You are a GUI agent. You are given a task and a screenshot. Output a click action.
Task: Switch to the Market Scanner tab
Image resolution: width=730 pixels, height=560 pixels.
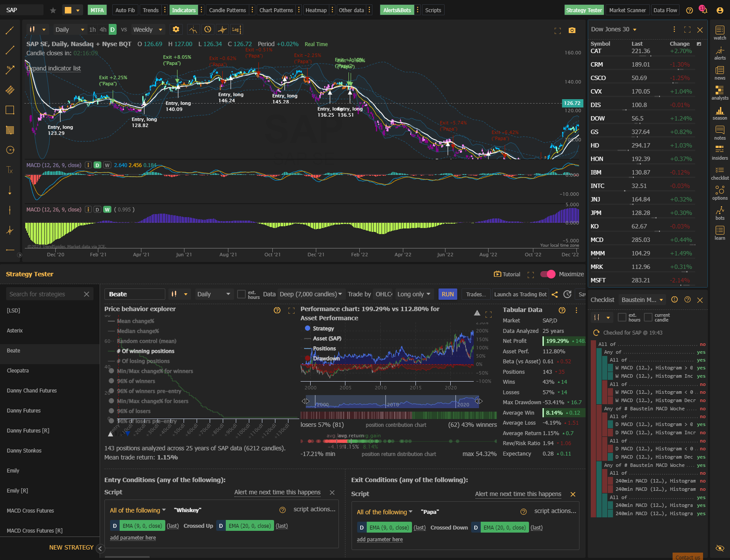pyautogui.click(x=627, y=10)
